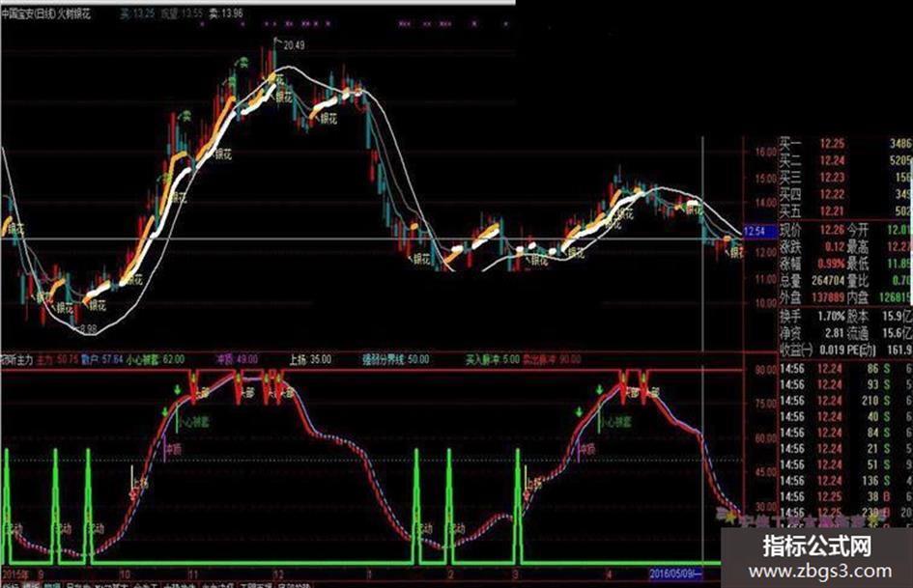Screen dimensions: 913x588
Task: Select the 14:56 trade tick with volume 136
Action: tap(846, 481)
